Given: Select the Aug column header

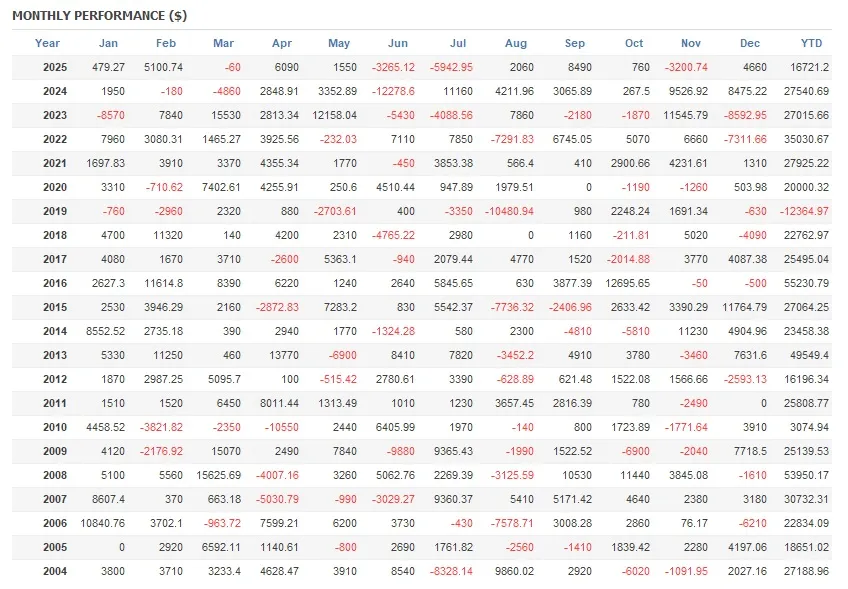Looking at the screenshot, I should coord(516,43).
